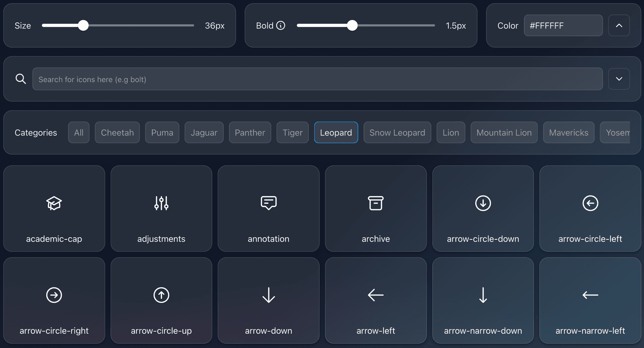Open the search options dropdown chevron
Screen dimensions: 644x348
619,79
